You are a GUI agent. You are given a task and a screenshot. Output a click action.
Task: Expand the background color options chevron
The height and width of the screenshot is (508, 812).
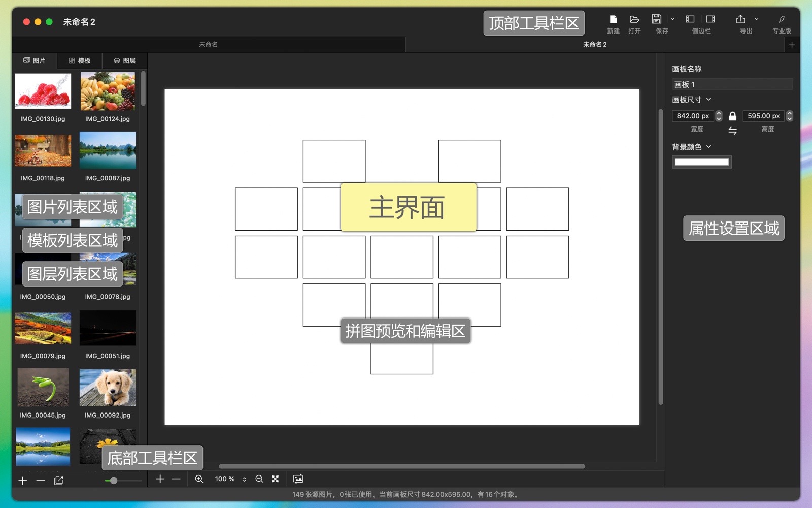[x=709, y=147]
